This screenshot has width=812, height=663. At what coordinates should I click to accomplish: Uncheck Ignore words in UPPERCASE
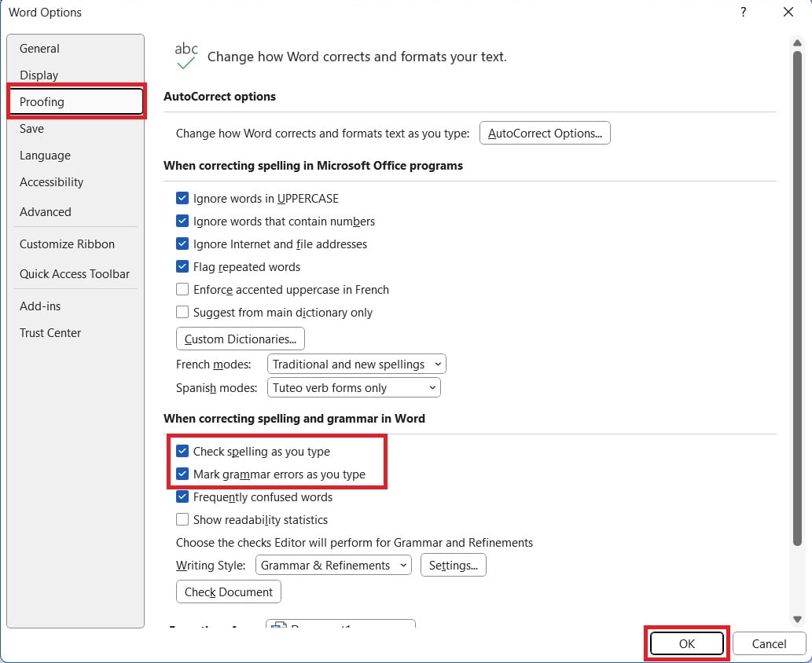point(182,198)
